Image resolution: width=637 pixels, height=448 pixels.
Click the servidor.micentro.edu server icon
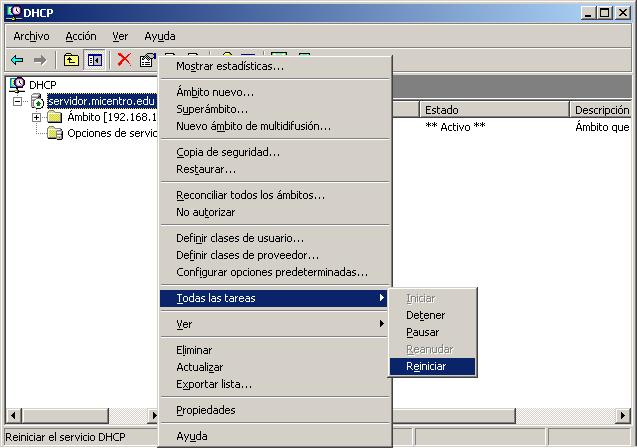[38, 101]
